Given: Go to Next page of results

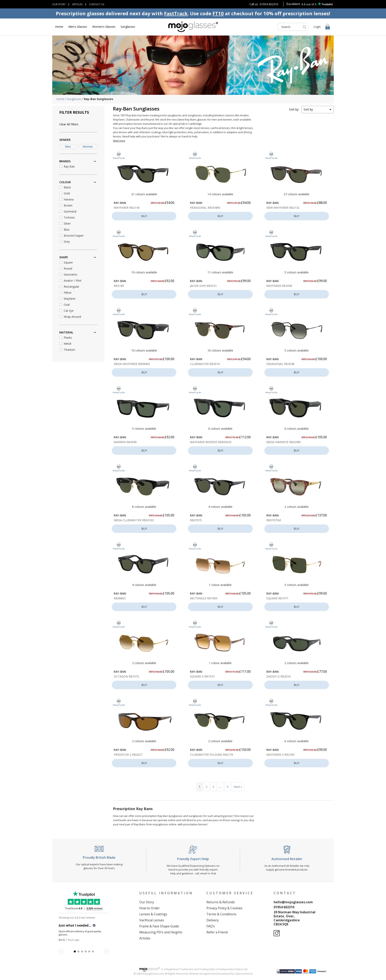Looking at the screenshot, I should (x=238, y=787).
